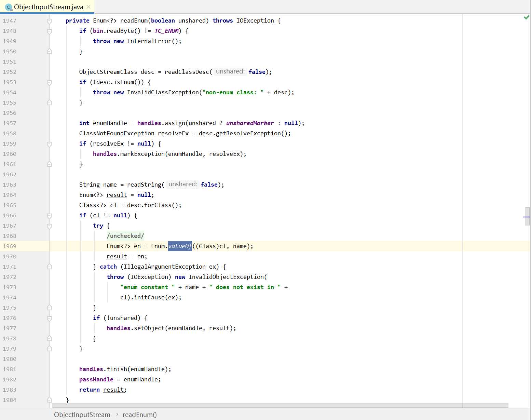Click the vertical scrollbar thumb
This screenshot has width=531, height=420.
pos(527,216)
